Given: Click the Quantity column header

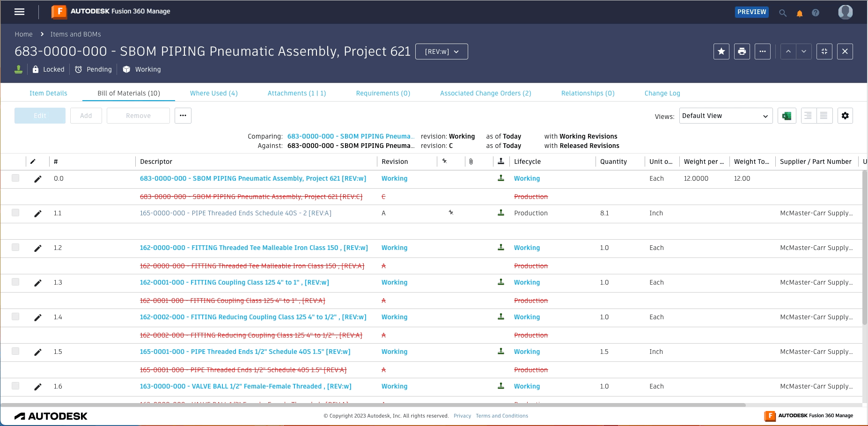Looking at the screenshot, I should coord(613,162).
